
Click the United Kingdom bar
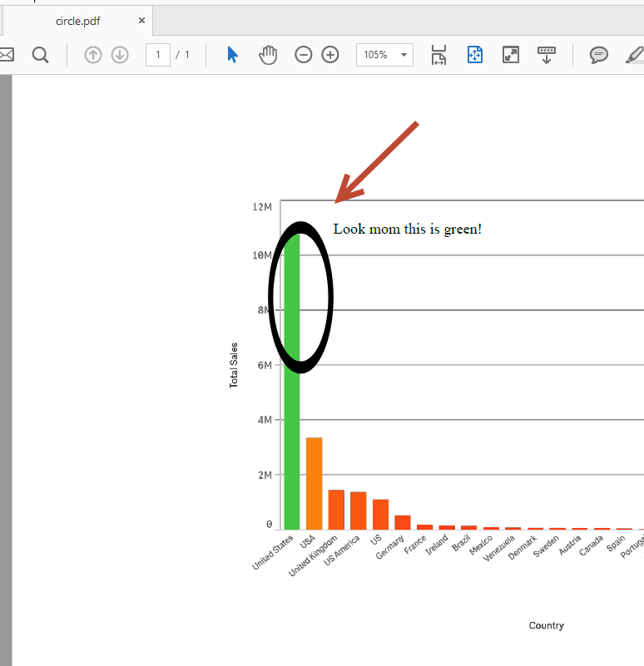[336, 510]
